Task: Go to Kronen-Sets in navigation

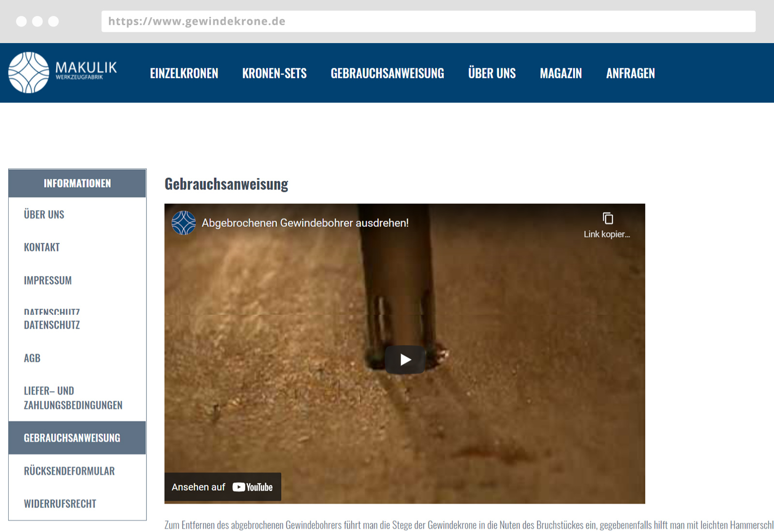Action: coord(274,74)
